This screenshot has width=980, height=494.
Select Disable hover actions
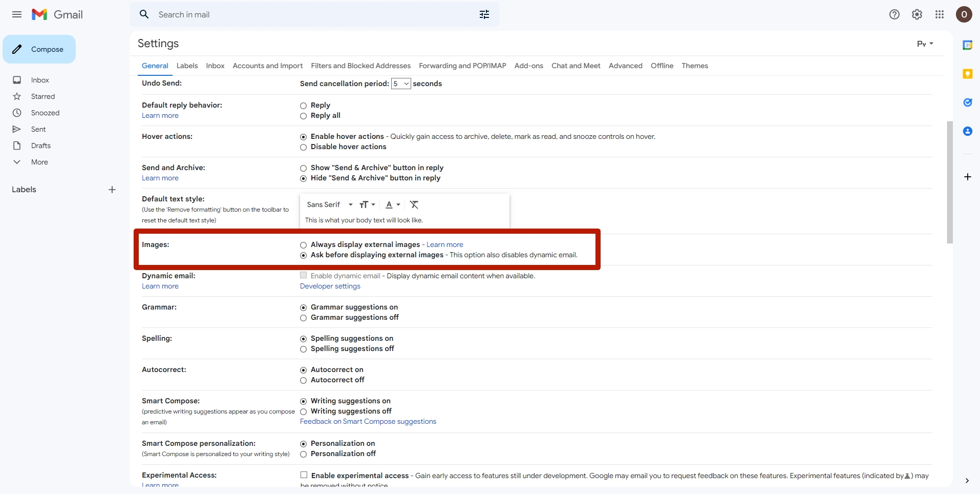point(303,147)
